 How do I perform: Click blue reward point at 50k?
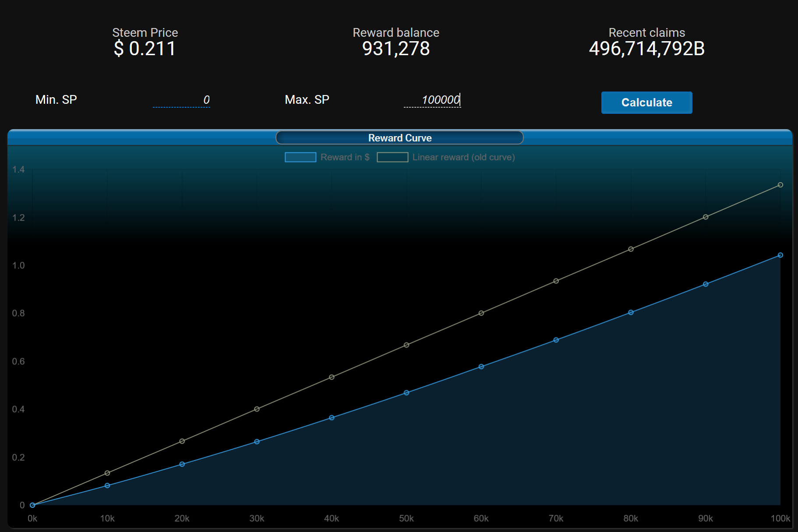point(406,393)
